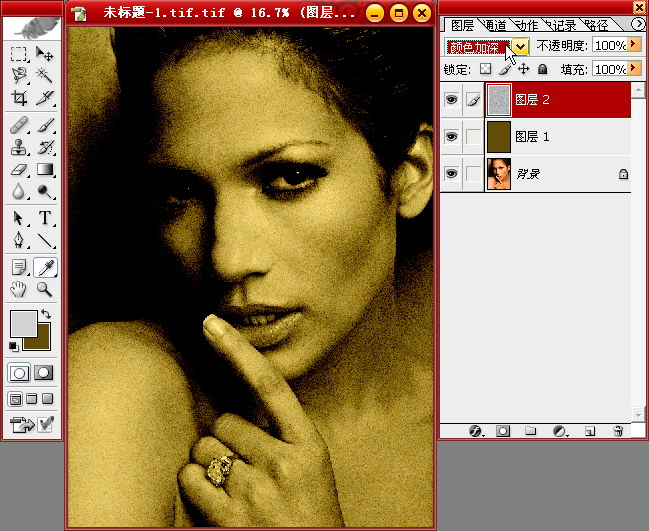Activate the Hand tool
The width and height of the screenshot is (649, 531).
[x=19, y=289]
